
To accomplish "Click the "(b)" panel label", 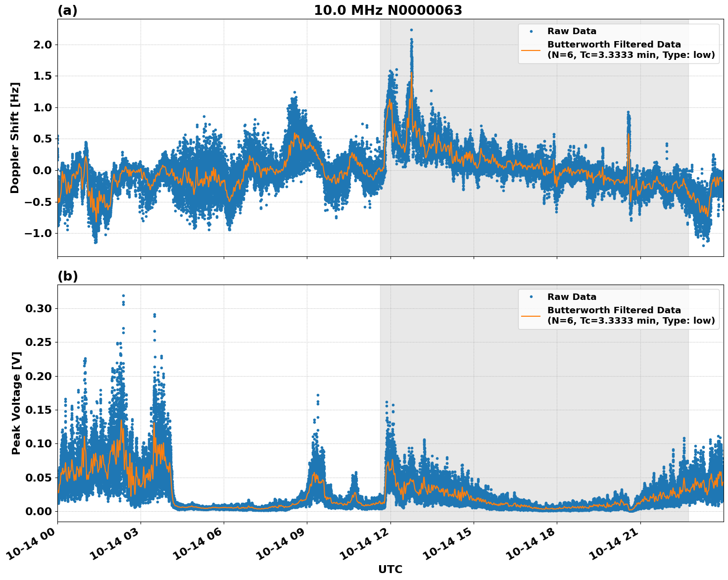I will (67, 276).
